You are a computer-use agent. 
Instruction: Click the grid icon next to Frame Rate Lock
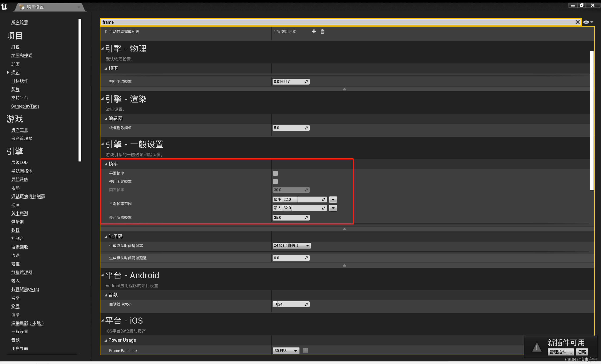pyautogui.click(x=305, y=351)
